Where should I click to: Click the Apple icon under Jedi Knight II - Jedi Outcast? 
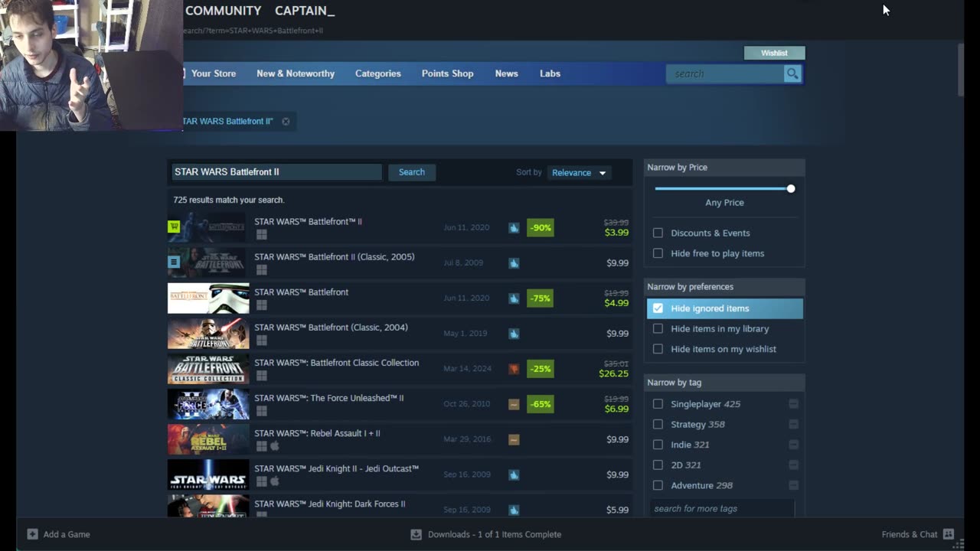coord(274,481)
